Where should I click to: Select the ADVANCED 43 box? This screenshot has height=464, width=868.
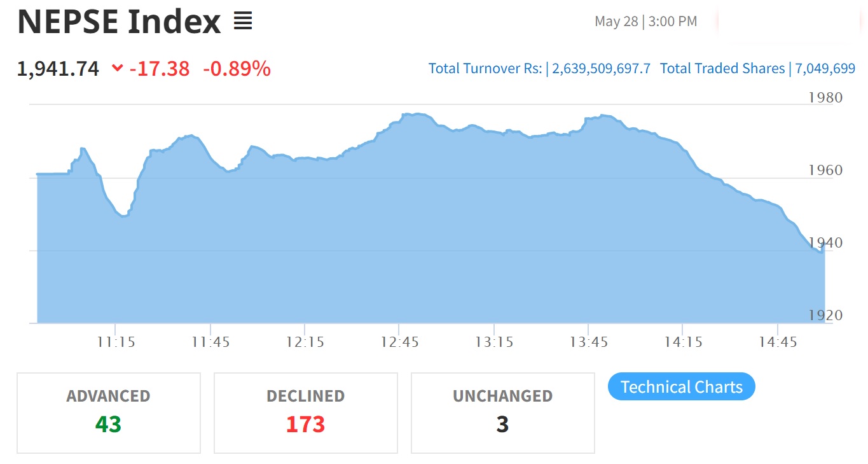[109, 413]
